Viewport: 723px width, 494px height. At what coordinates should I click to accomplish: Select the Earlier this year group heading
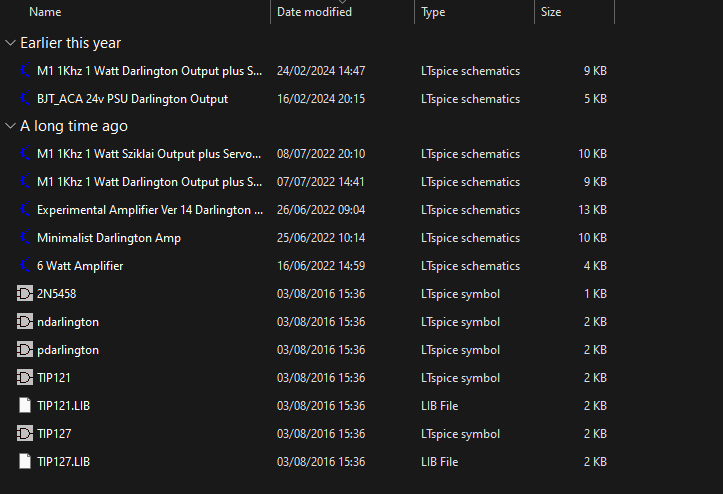tap(71, 43)
